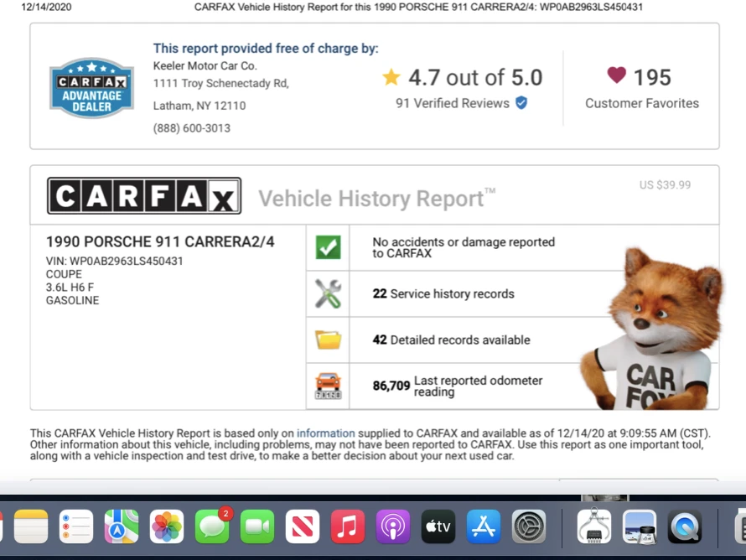Open App Store from the dock
Screen dimensions: 746x560
483,526
